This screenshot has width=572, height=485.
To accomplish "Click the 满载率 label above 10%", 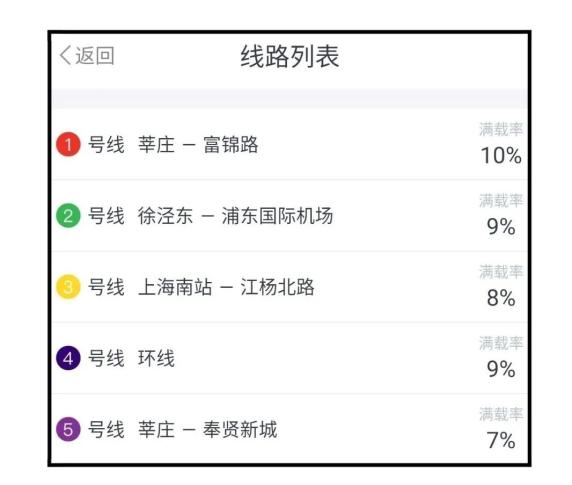I will (x=501, y=129).
